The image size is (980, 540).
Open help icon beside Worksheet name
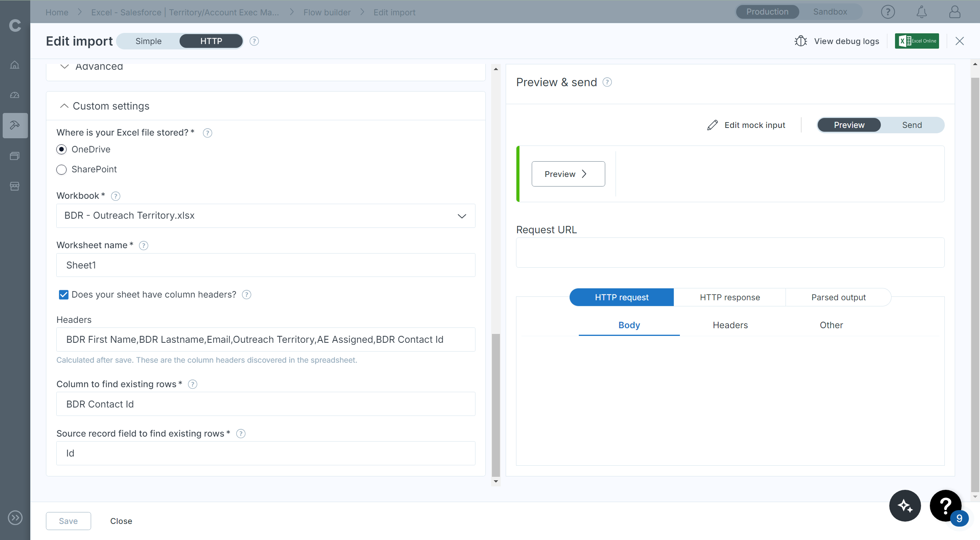point(144,245)
